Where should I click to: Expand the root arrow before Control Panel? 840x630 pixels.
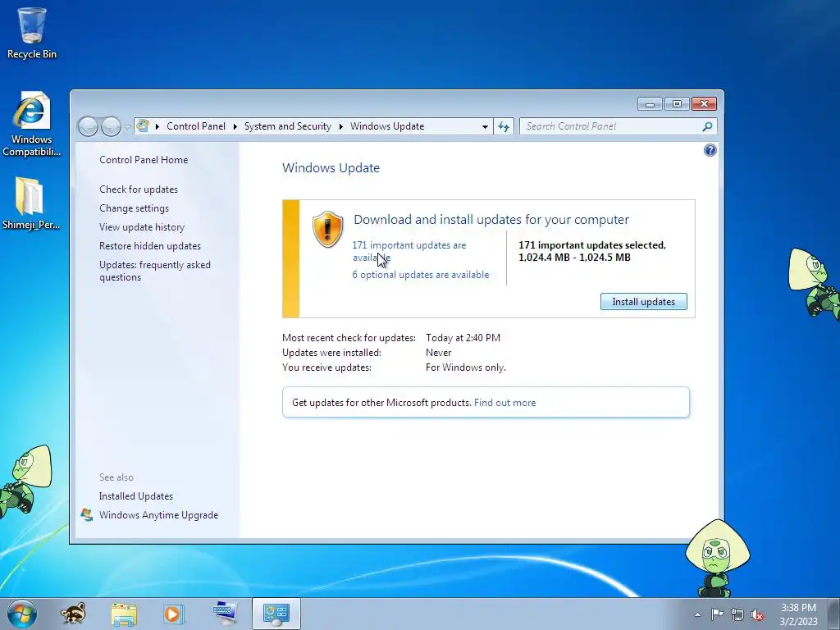pos(157,126)
